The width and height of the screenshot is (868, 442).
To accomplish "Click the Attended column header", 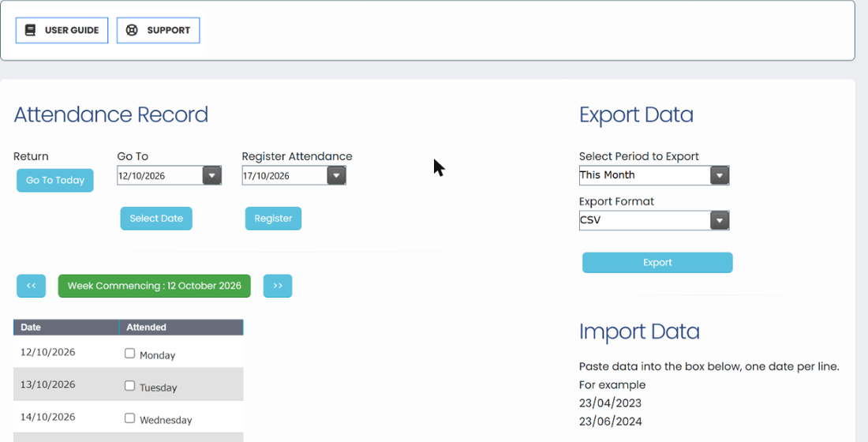I will click(x=181, y=328).
